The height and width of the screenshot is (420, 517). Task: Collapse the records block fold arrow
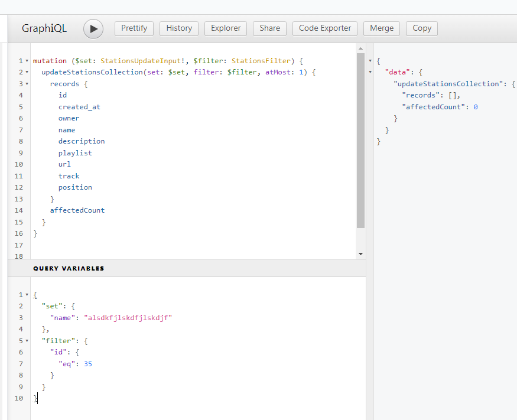(27, 84)
